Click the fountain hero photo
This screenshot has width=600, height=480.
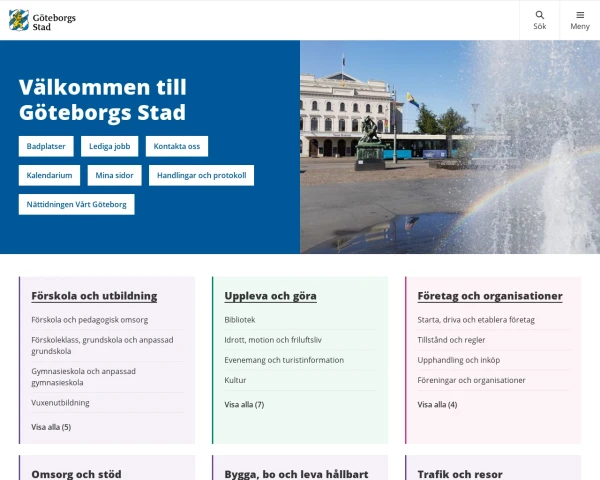click(x=450, y=147)
